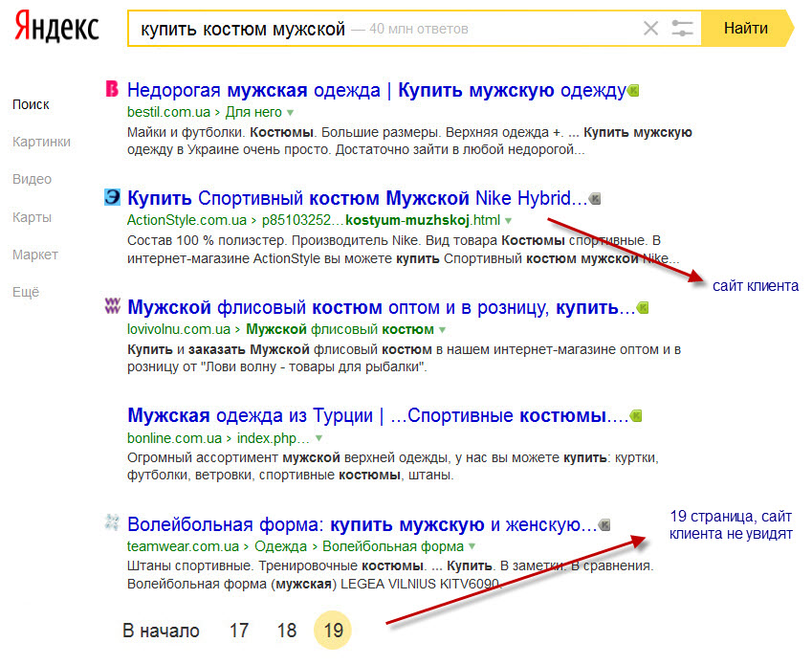The height and width of the screenshot is (665, 812).
Task: Expand the dropdown arrow in the lovivolnu result
Action: point(442,330)
